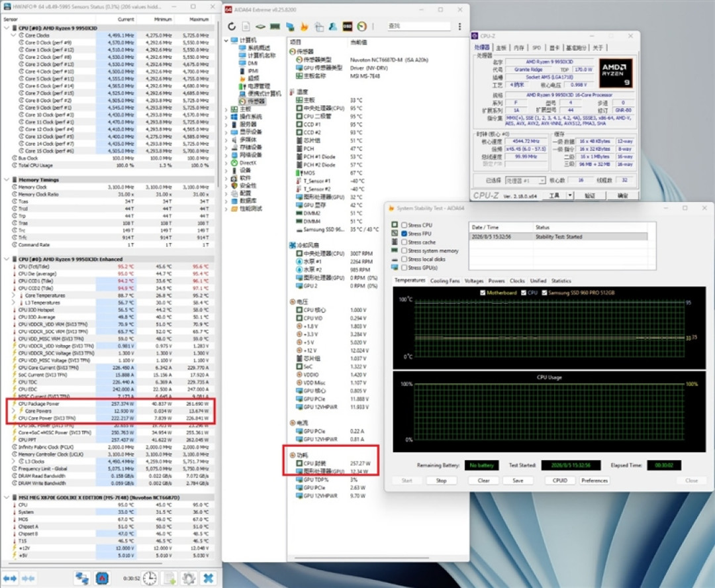Click the HWiNFO expand columns arrows icon

[x=10, y=579]
